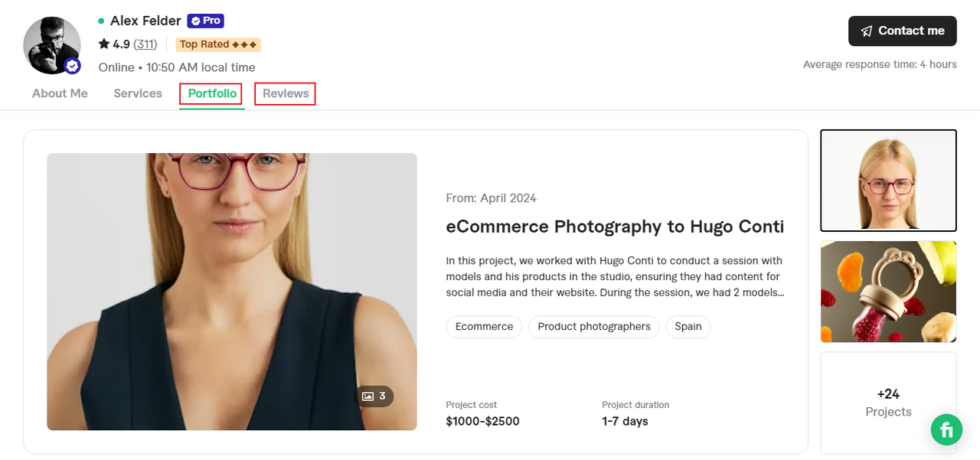The image size is (980, 460).
Task: Click the Ecommerce tag
Action: [484, 327]
